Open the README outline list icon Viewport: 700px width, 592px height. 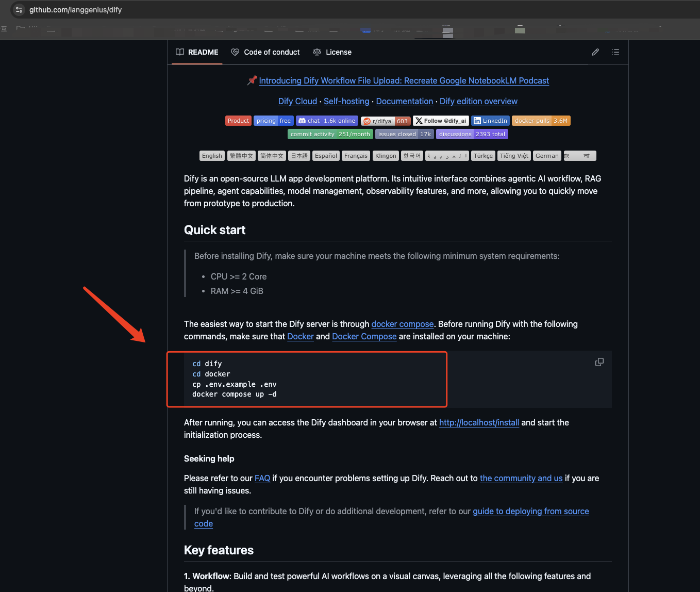pyautogui.click(x=615, y=52)
